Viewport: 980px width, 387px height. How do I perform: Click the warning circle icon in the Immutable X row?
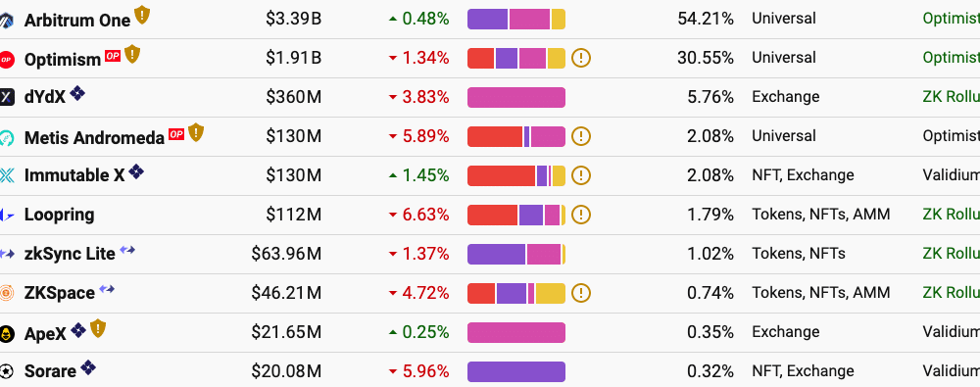(x=581, y=175)
